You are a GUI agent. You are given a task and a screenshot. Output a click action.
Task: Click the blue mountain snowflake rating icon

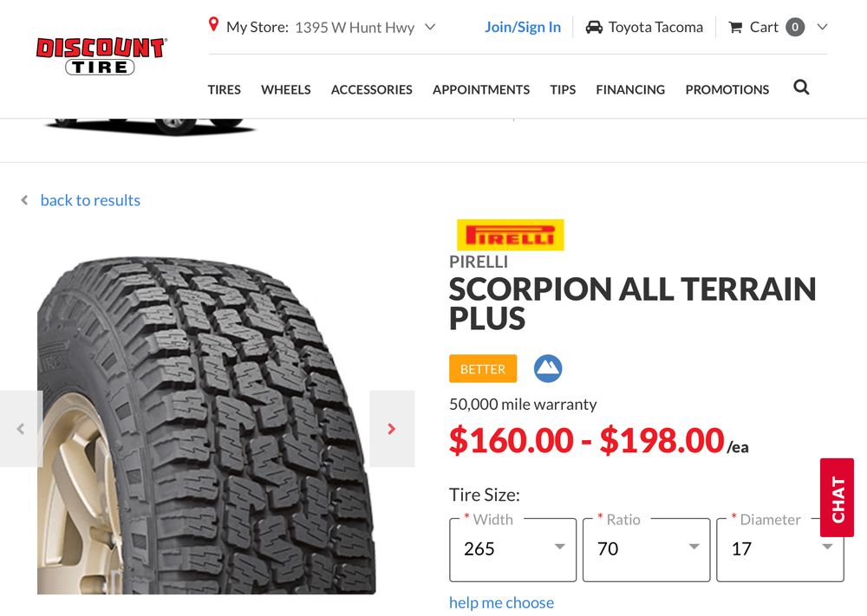pos(548,368)
